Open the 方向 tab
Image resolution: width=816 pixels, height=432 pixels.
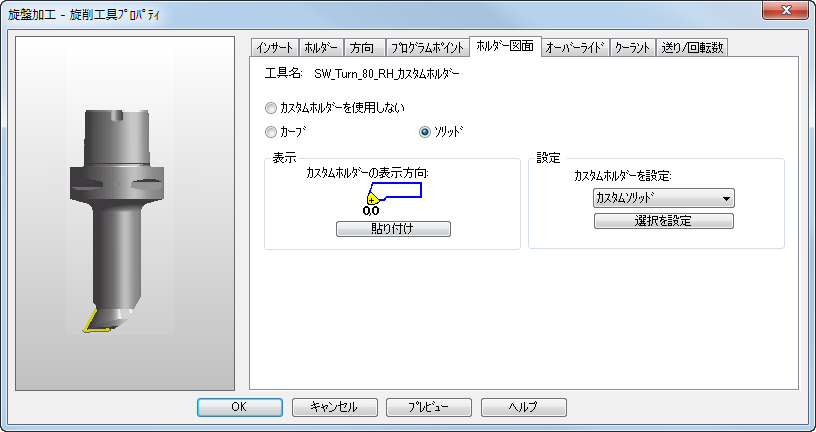(x=365, y=48)
